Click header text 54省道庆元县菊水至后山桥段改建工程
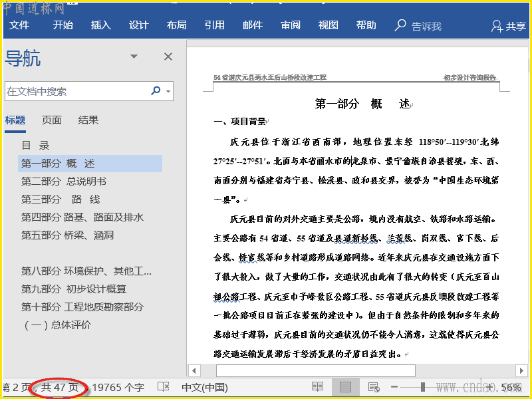 (270, 77)
